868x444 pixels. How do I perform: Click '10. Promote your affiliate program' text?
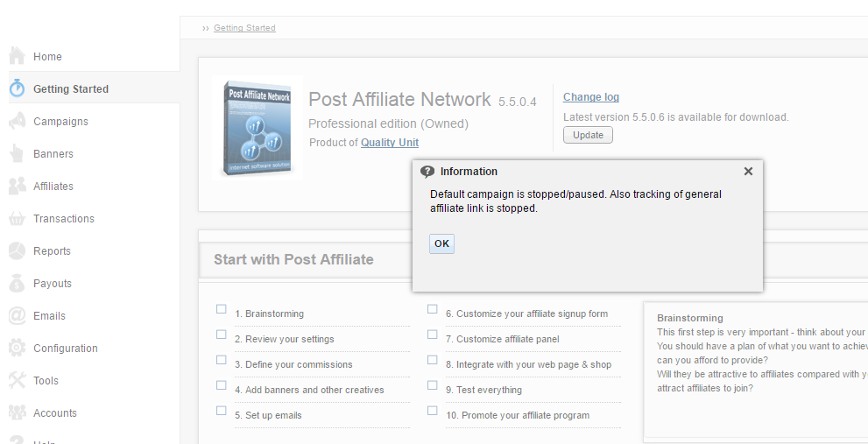pyautogui.click(x=518, y=415)
